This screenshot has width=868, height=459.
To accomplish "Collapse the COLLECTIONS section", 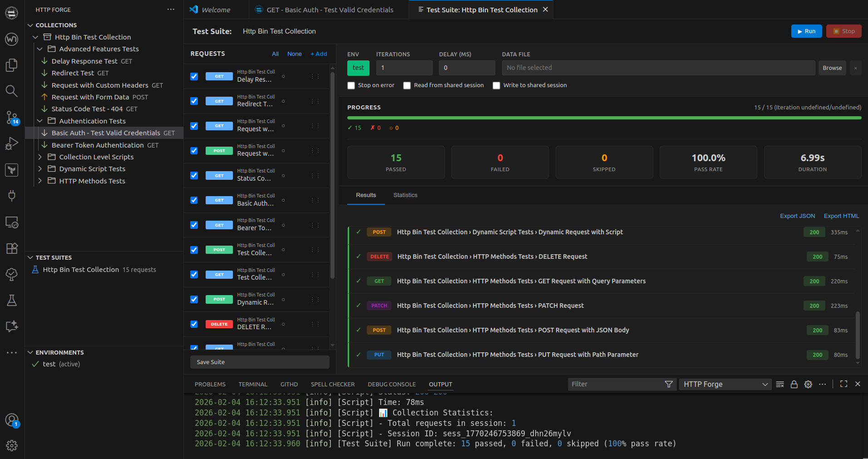I will coord(30,25).
